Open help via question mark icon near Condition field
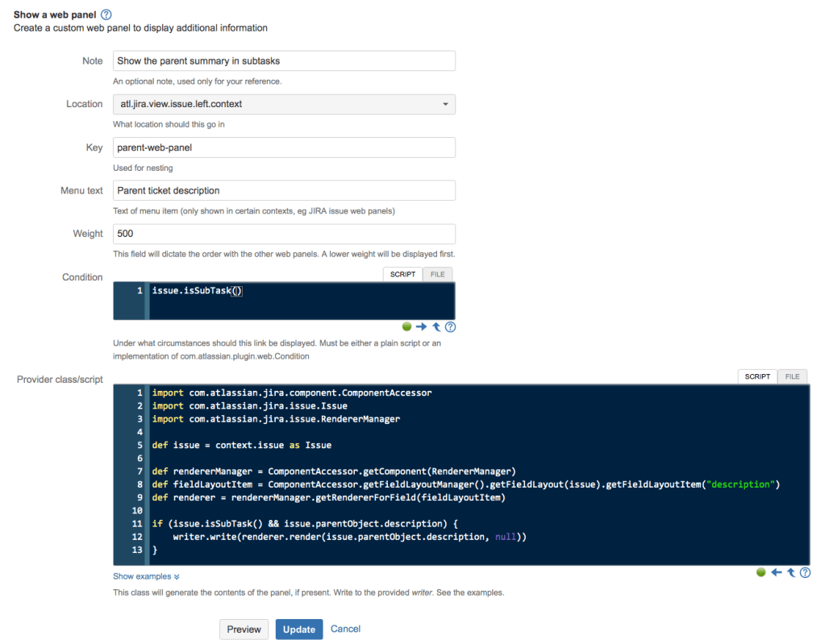This screenshot has width=825, height=644. pos(449,326)
